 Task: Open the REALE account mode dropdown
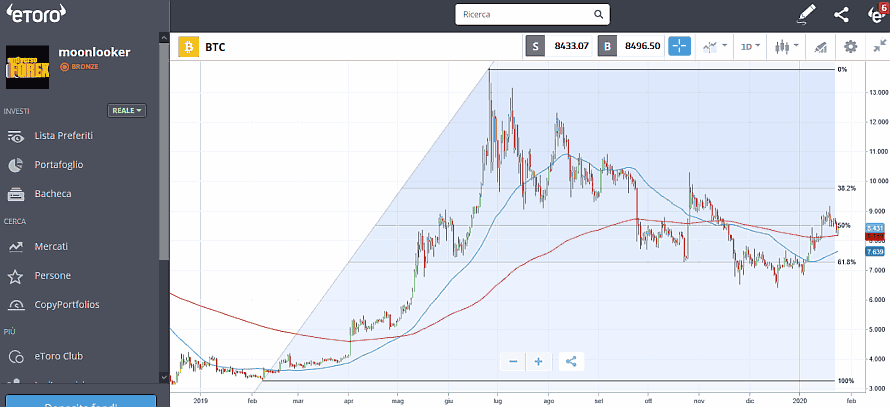click(x=127, y=111)
